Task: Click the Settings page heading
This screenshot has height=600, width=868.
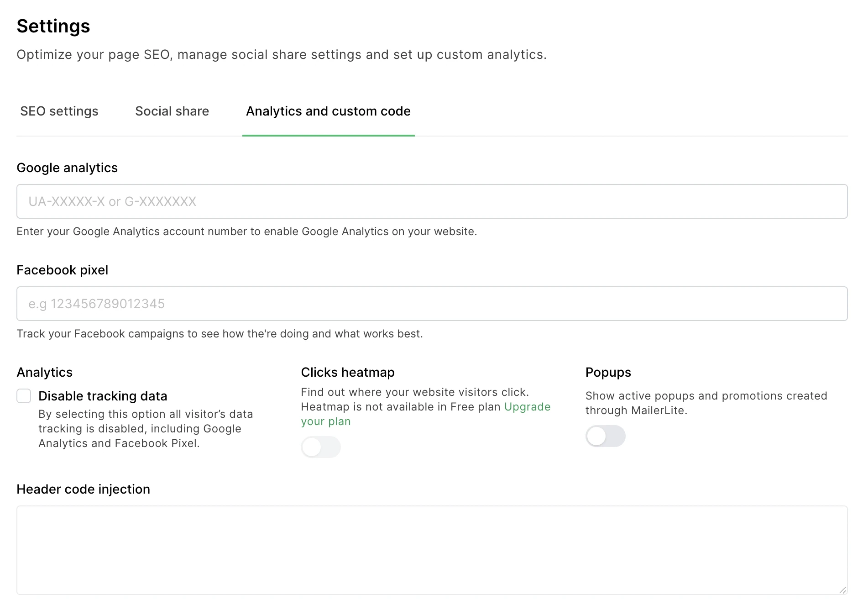Action: click(53, 26)
